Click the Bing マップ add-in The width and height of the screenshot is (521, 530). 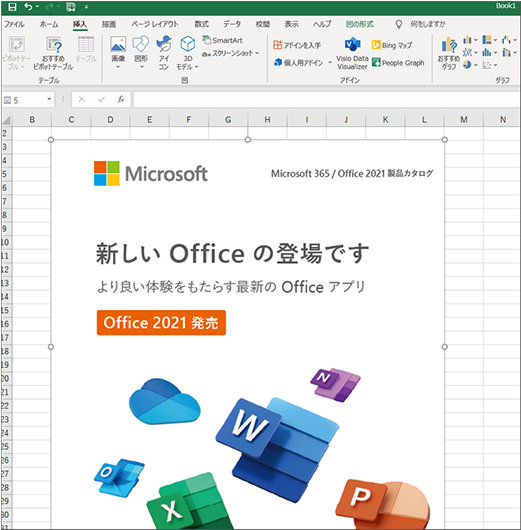(392, 45)
